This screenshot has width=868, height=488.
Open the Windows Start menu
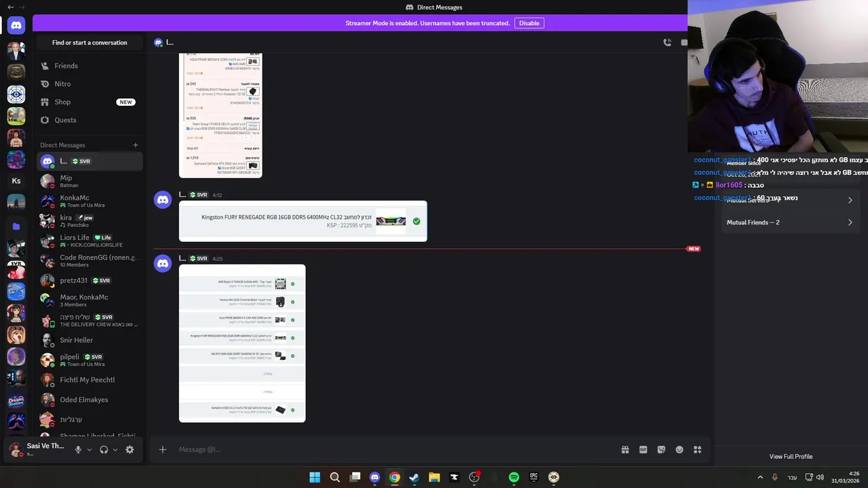(x=315, y=477)
